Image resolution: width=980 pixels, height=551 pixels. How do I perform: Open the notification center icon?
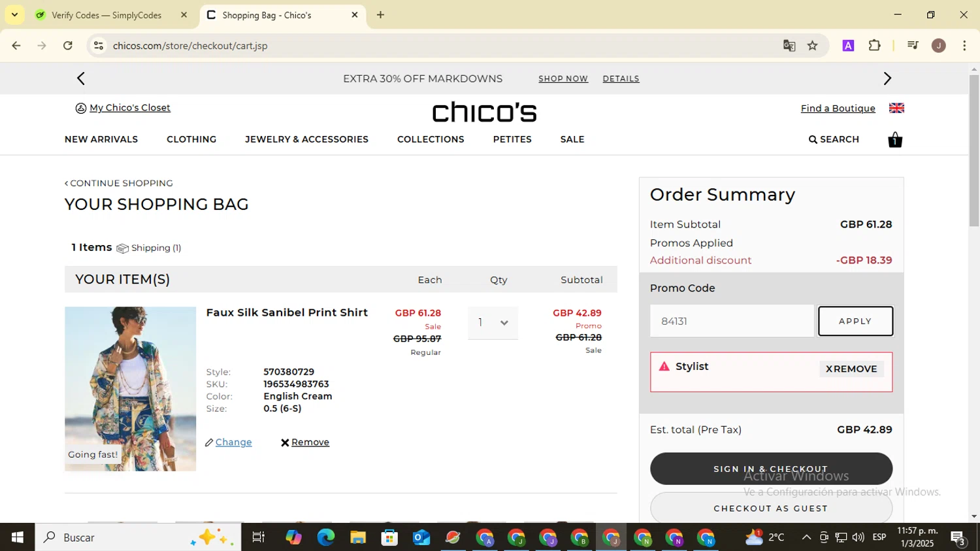(958, 538)
